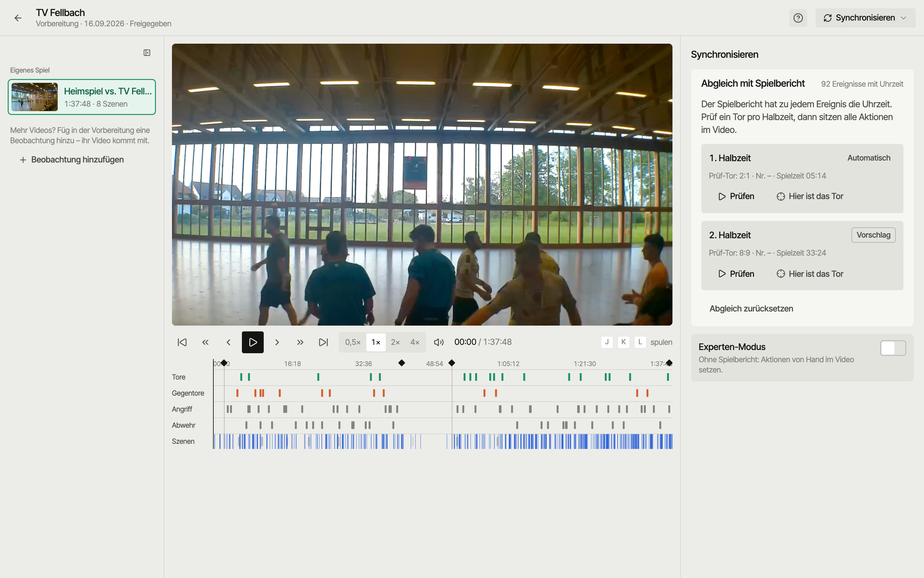Set playback speed to 2×

tap(395, 342)
